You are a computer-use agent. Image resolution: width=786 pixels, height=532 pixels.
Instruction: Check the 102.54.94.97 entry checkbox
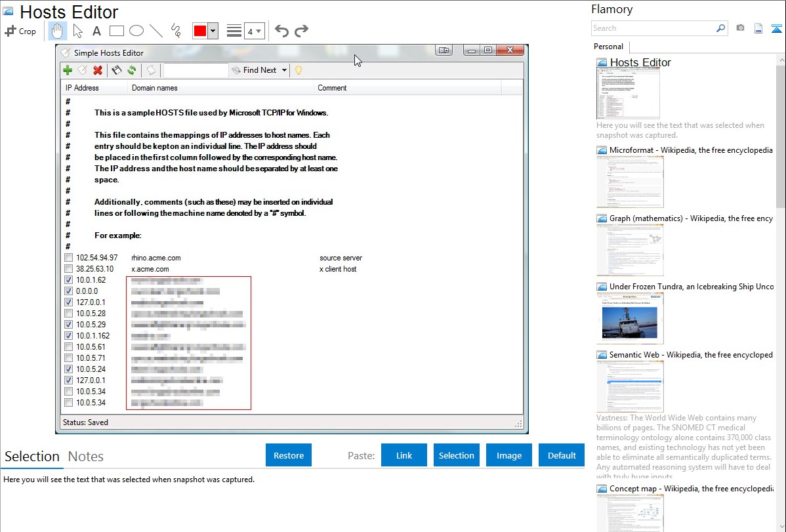69,258
